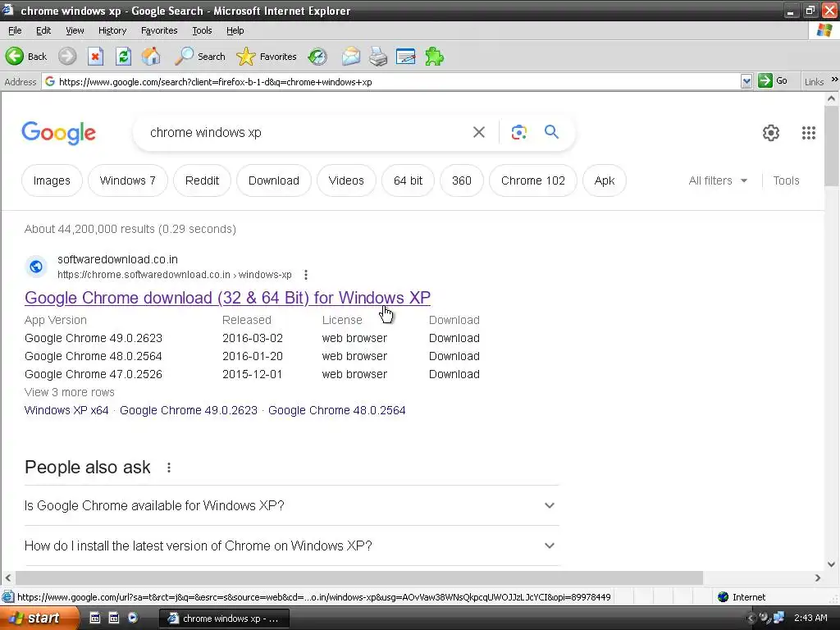Open the Favorites star icon
Viewport: 840px width, 630px height.
tap(246, 57)
